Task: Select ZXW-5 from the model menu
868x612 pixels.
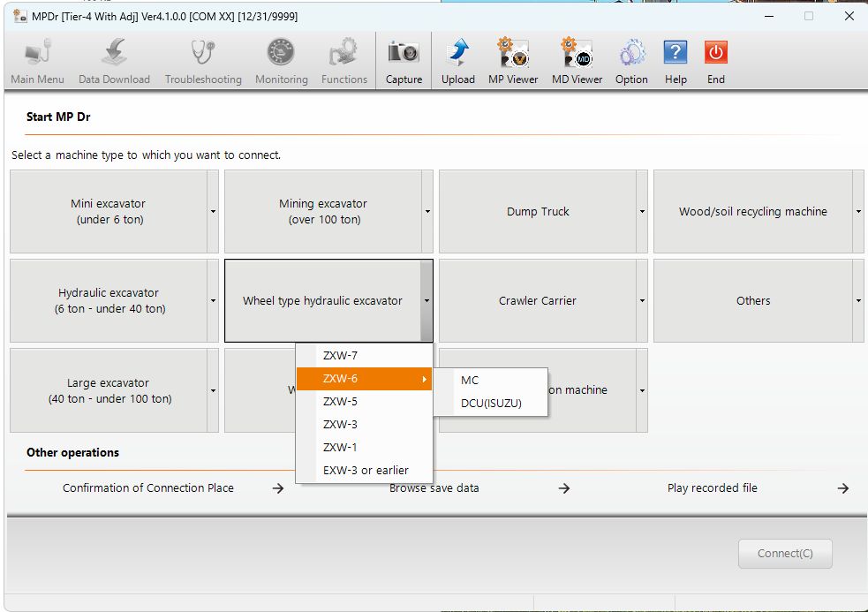Action: 365,402
